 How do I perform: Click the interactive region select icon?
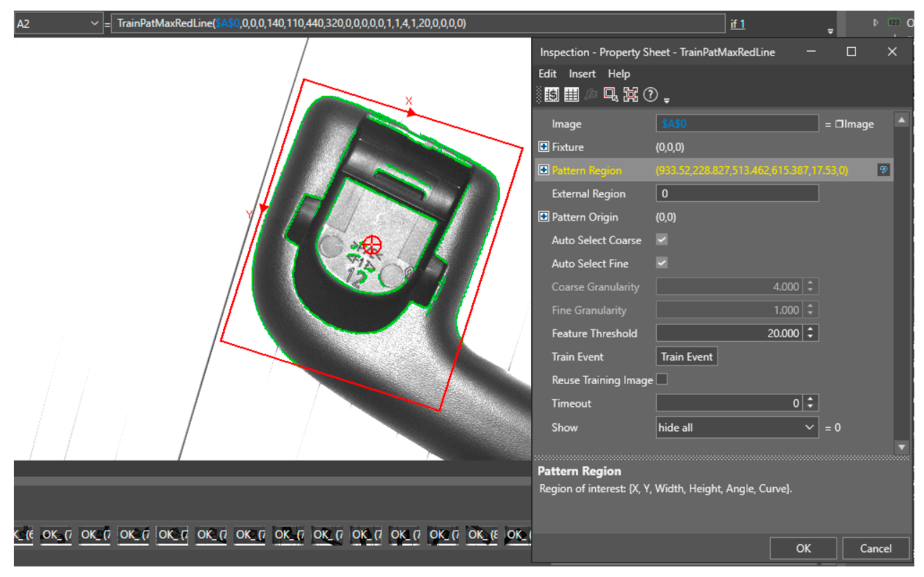[610, 95]
